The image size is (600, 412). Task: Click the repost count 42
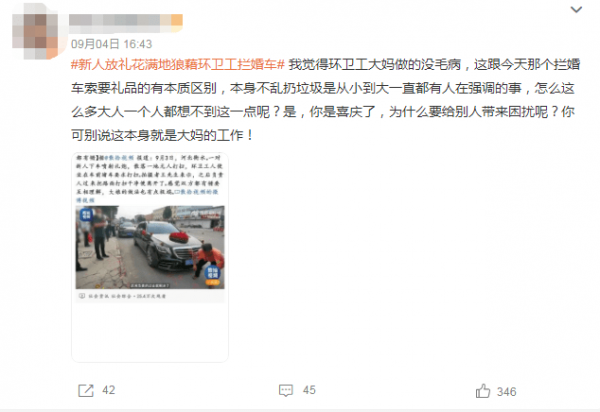(109, 390)
